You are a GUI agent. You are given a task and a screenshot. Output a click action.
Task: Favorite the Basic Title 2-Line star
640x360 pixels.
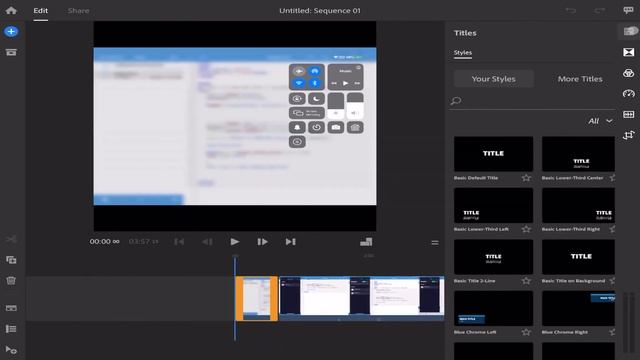(526, 281)
